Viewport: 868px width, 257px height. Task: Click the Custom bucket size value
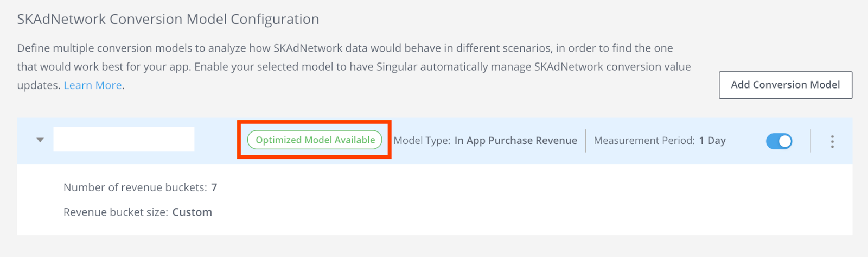[x=192, y=212]
